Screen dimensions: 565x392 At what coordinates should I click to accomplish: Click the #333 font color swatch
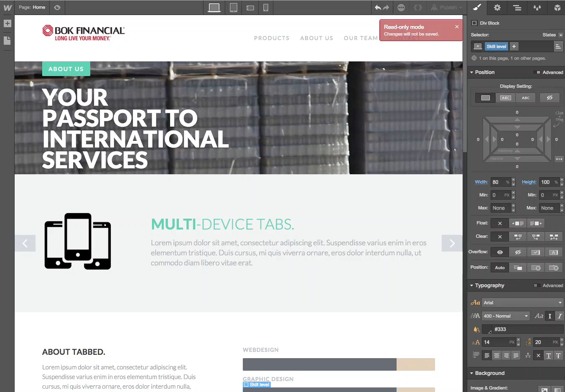(x=487, y=329)
